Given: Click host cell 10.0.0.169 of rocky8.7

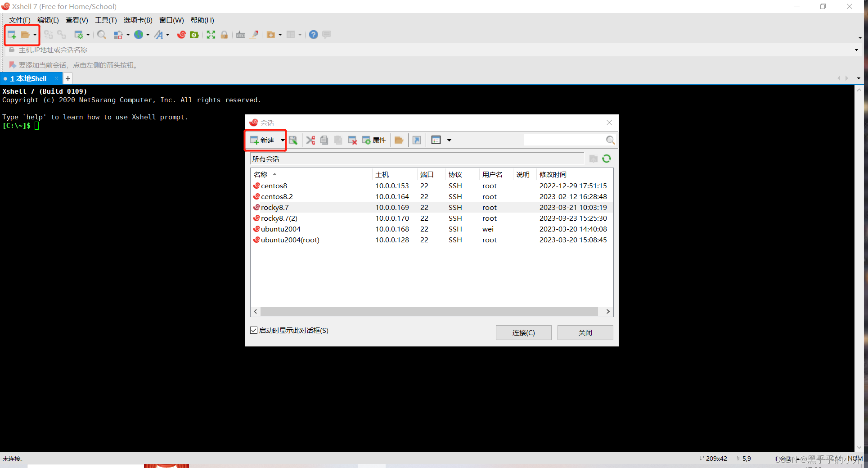Looking at the screenshot, I should (392, 207).
